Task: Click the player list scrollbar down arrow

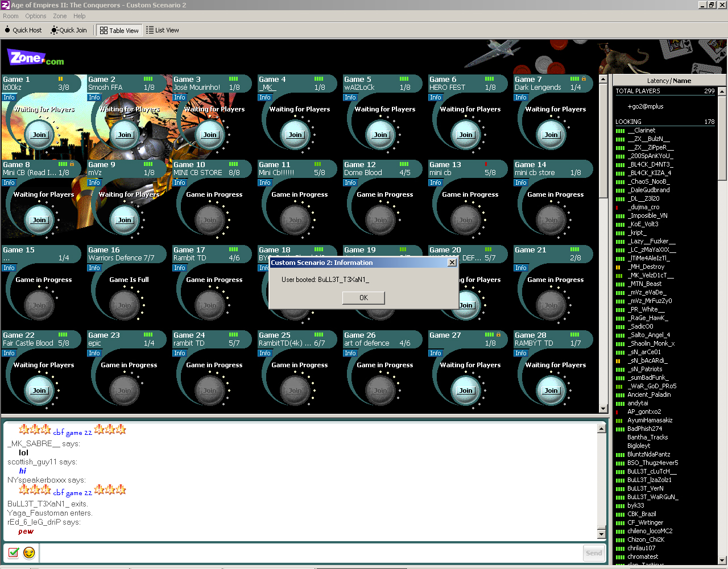Action: 722,560
